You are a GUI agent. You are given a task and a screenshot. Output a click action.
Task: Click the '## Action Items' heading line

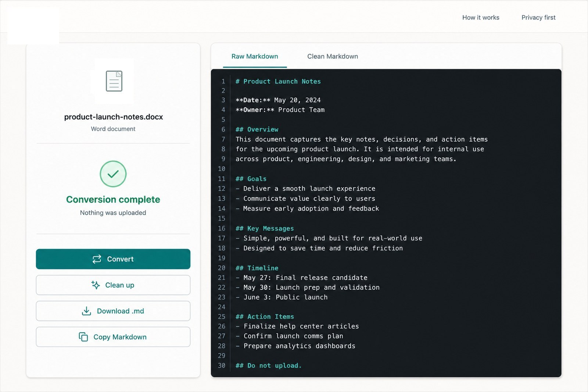pyautogui.click(x=265, y=317)
